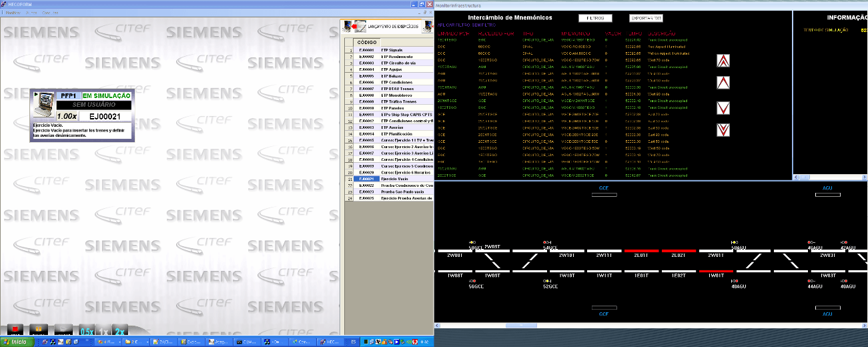This screenshot has width=868, height=347.
Task: Select exercise row EJ00003 ETP Circuito de vía
Action: point(389,63)
